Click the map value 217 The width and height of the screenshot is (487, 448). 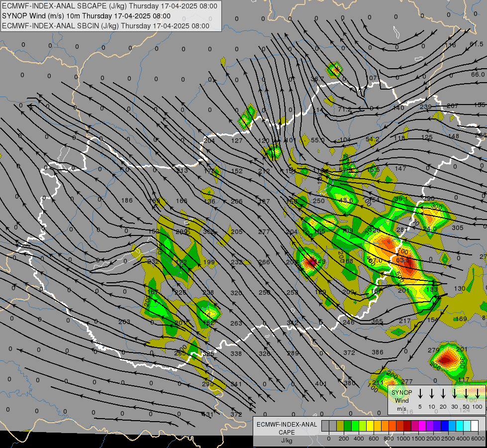405,321
